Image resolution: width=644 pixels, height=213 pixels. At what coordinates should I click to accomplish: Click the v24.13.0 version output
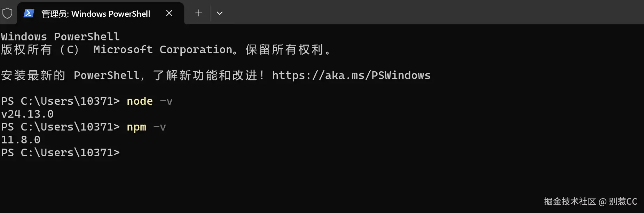(x=28, y=114)
